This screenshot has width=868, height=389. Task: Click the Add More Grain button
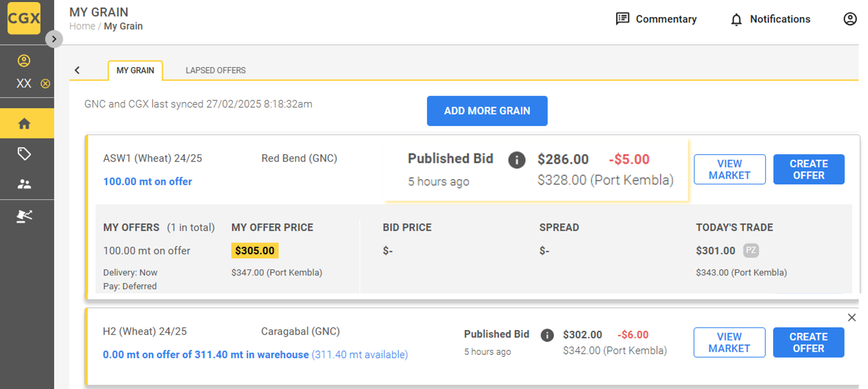[x=487, y=111]
